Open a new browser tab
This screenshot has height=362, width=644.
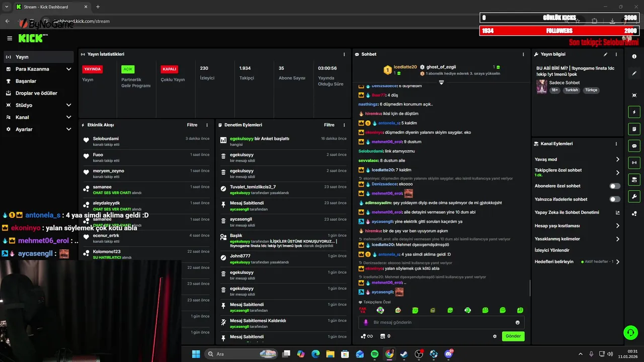(98, 7)
